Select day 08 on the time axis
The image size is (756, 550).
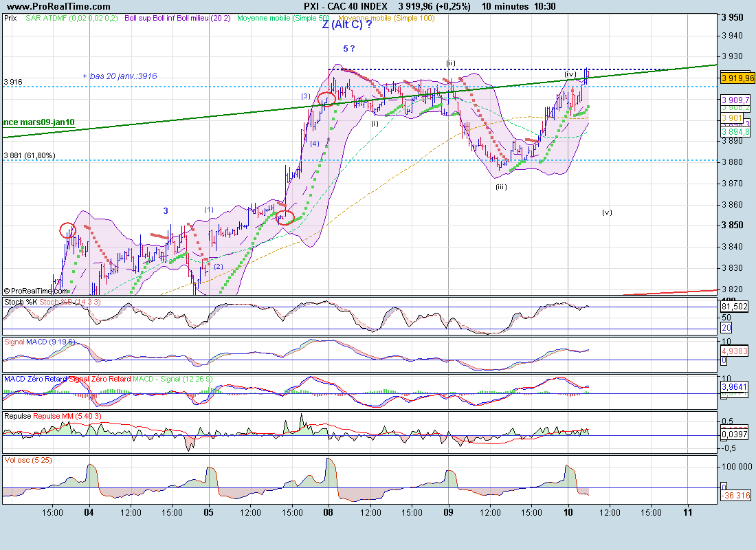329,512
